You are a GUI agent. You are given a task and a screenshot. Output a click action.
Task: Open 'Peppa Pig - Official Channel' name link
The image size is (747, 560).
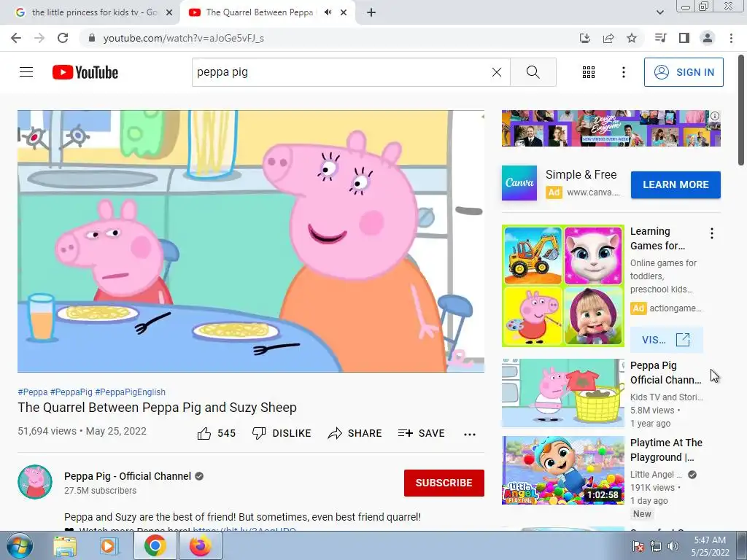(128, 476)
